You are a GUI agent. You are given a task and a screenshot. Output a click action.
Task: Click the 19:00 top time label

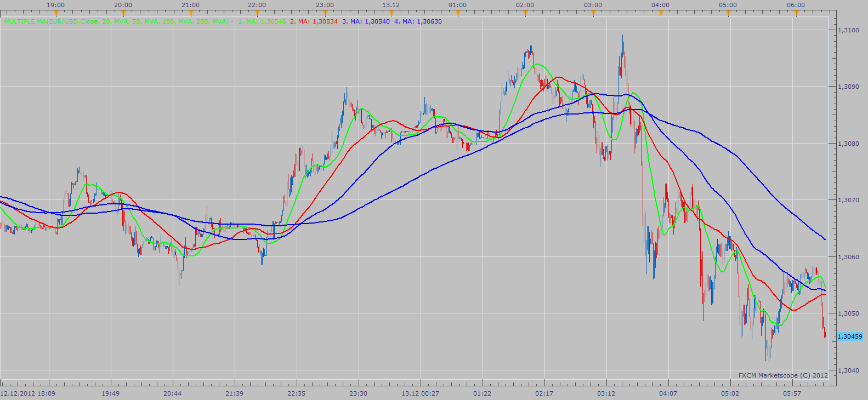click(x=56, y=5)
